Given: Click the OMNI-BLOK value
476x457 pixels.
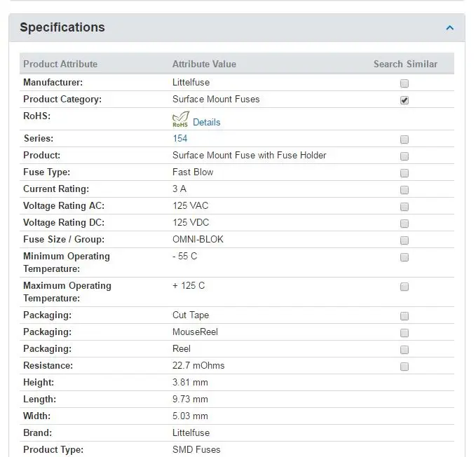Looking at the screenshot, I should coord(198,240).
